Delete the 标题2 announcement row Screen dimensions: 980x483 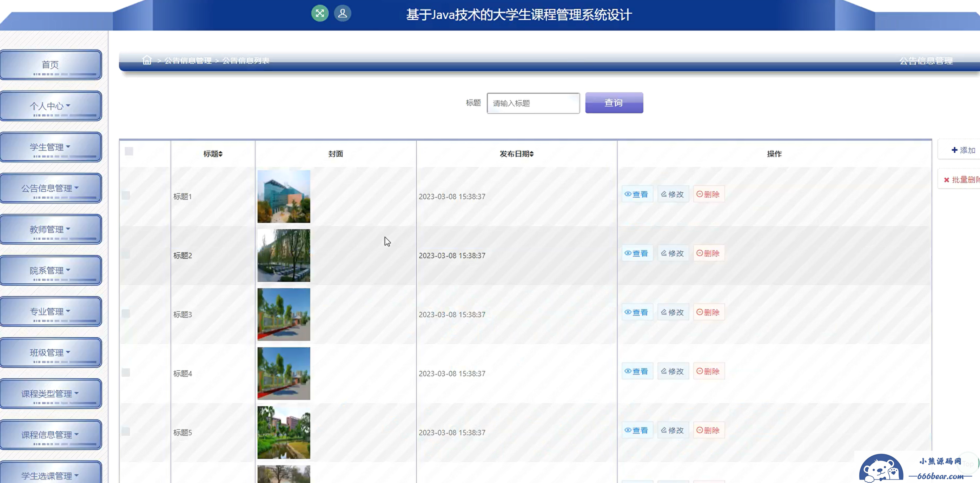[709, 253]
